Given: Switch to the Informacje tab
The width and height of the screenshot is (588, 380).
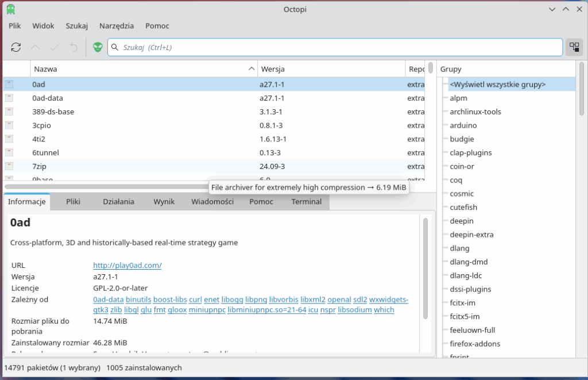Looking at the screenshot, I should pyautogui.click(x=27, y=202).
